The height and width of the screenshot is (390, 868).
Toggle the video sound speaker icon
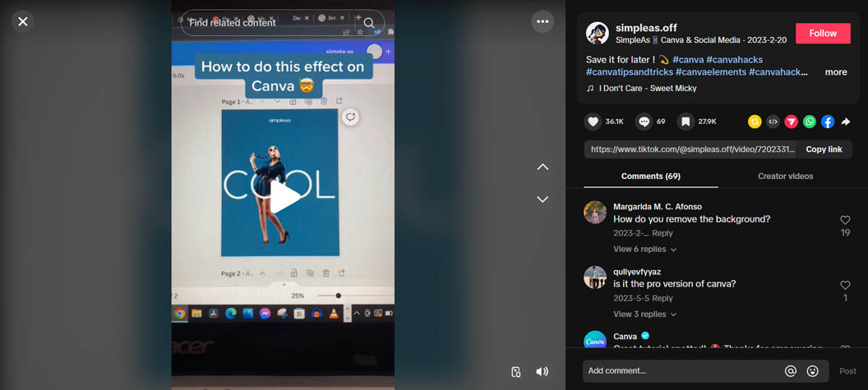point(542,372)
